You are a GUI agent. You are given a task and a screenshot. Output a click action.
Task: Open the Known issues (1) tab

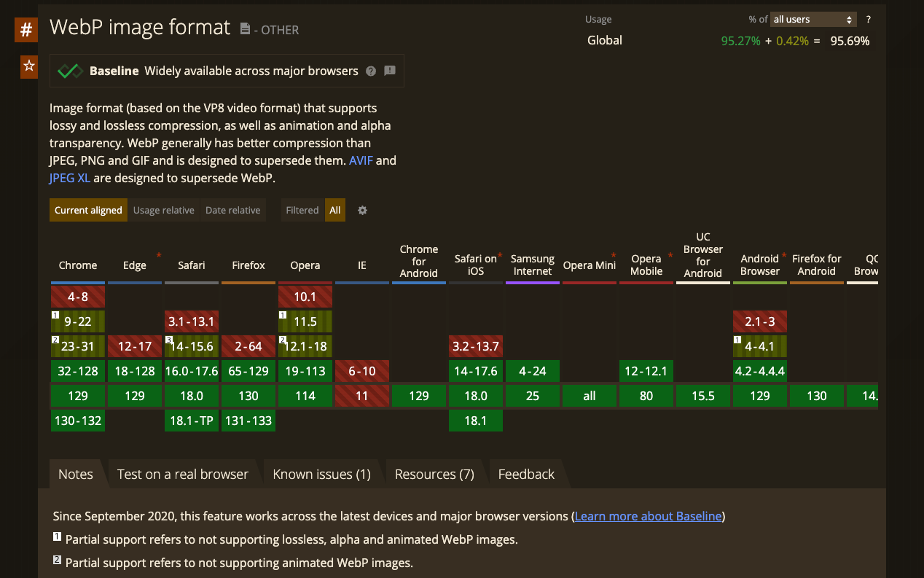(x=321, y=474)
